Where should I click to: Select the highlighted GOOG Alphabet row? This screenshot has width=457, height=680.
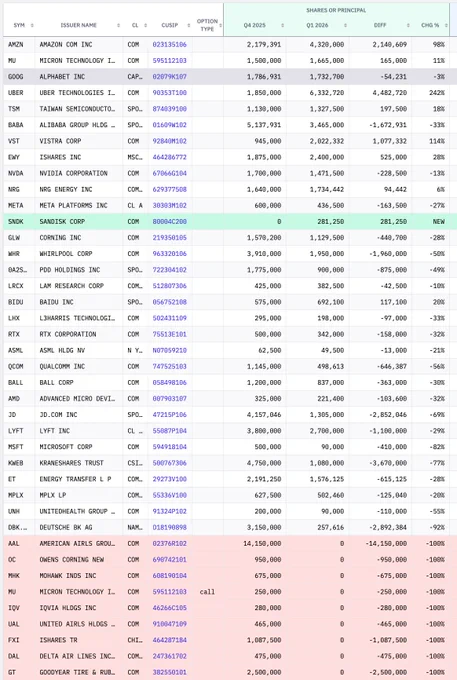tap(228, 77)
